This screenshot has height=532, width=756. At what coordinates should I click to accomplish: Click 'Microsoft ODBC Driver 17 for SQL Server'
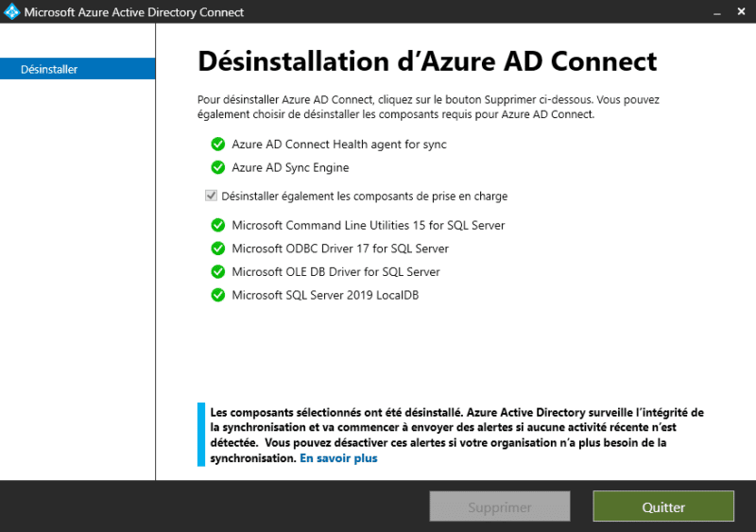(340, 249)
